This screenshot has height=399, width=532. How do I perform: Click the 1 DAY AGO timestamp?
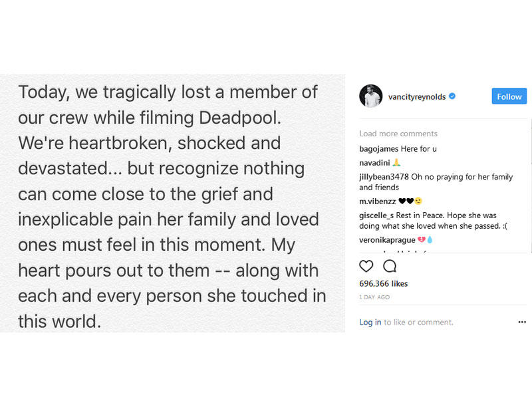point(374,297)
